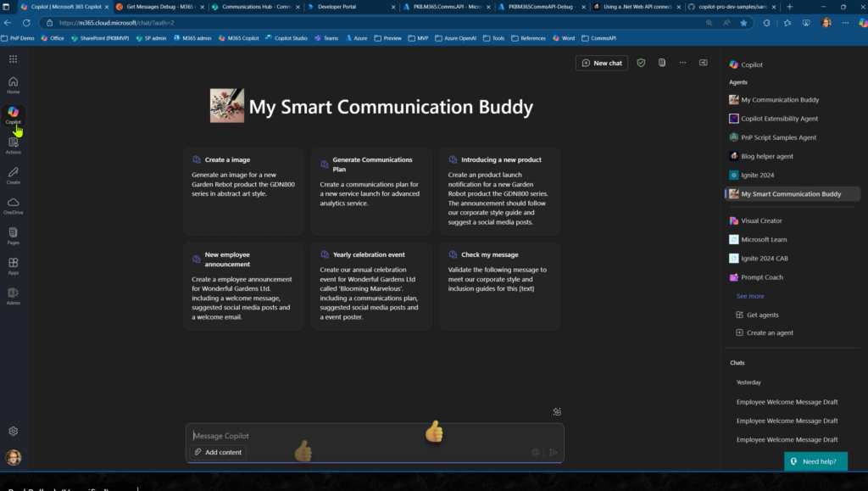Open browser extensions icon
868x491 pixels.
766,23
